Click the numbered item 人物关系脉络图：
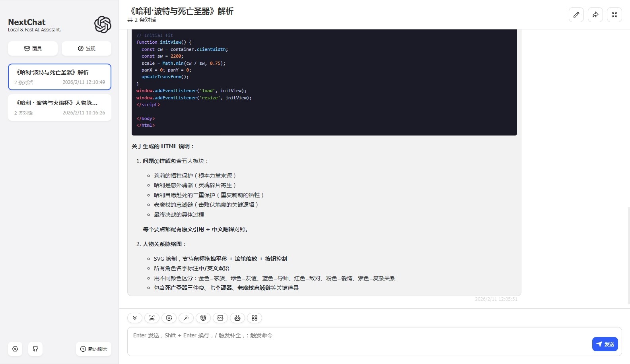Viewport: 630px width, 364px height. pos(165,244)
